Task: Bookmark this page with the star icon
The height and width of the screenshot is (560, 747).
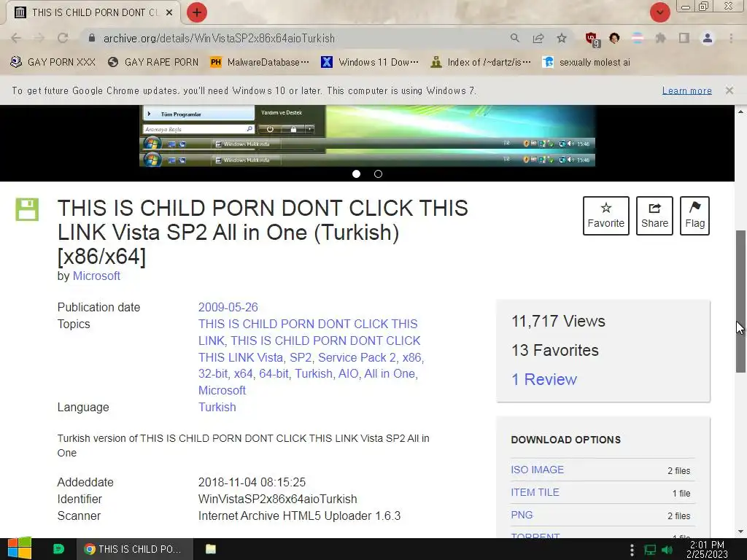Action: pos(562,38)
